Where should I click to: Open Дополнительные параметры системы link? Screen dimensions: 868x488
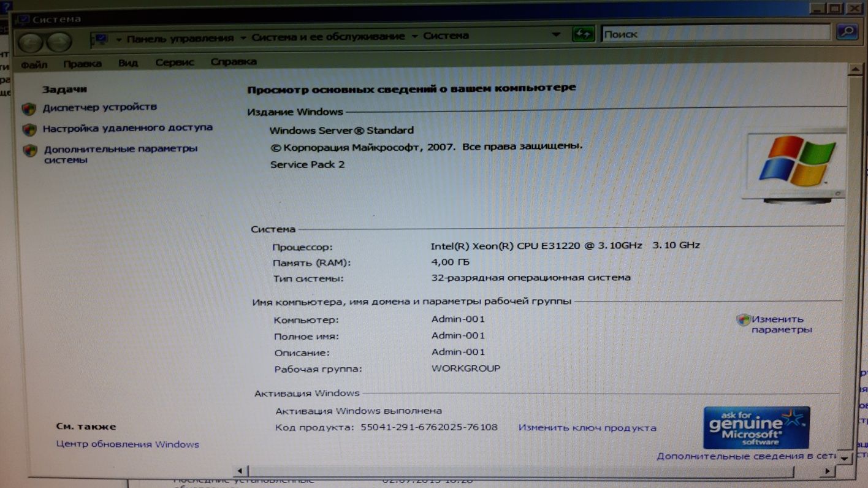(121, 154)
